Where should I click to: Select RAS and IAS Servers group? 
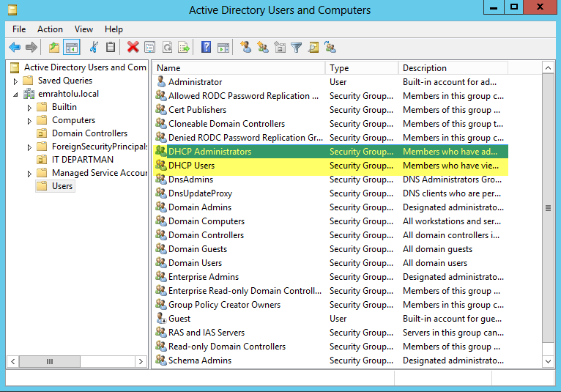[x=207, y=332]
